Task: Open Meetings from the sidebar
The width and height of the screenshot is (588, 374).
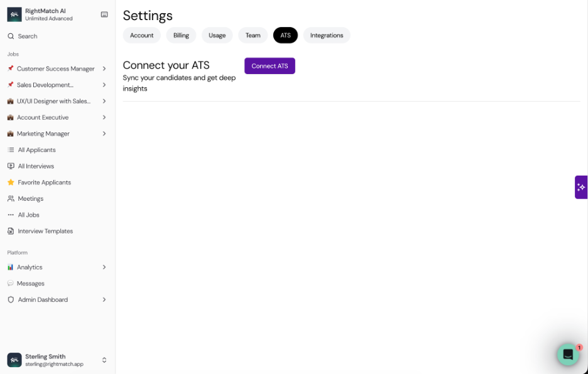Action: [30, 199]
